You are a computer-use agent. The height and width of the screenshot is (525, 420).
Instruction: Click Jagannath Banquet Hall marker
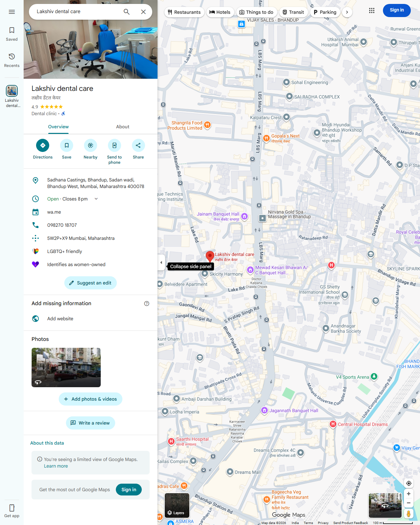(x=264, y=410)
